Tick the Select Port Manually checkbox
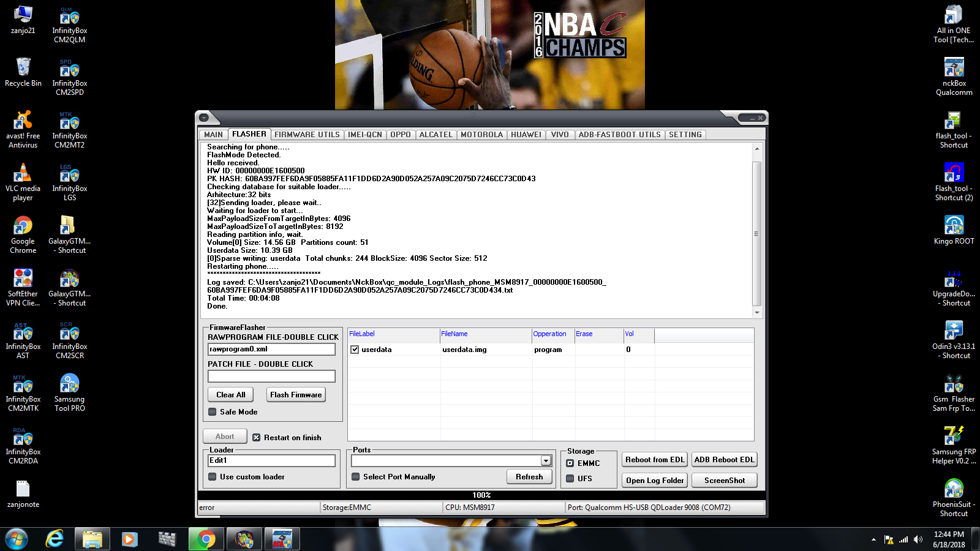 click(x=356, y=477)
